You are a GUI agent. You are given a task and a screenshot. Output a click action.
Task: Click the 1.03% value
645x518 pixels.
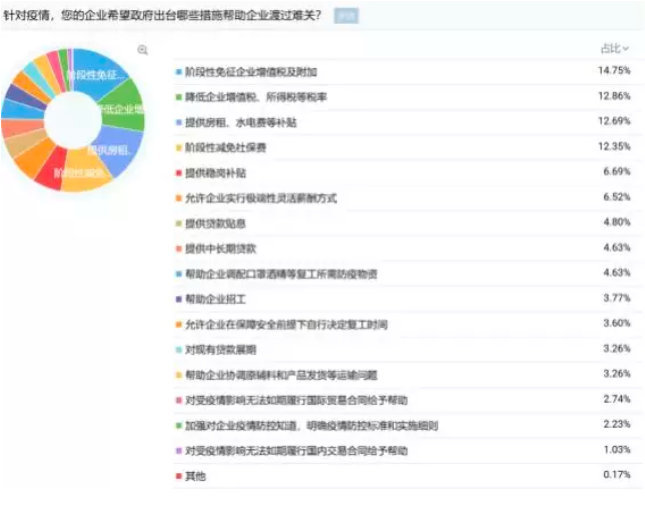[617, 450]
